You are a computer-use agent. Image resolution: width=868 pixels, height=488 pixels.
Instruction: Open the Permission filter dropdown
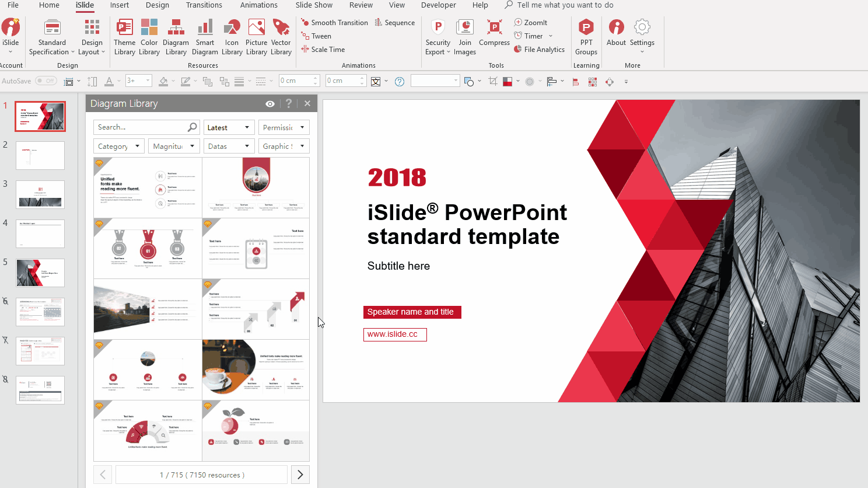tap(283, 127)
